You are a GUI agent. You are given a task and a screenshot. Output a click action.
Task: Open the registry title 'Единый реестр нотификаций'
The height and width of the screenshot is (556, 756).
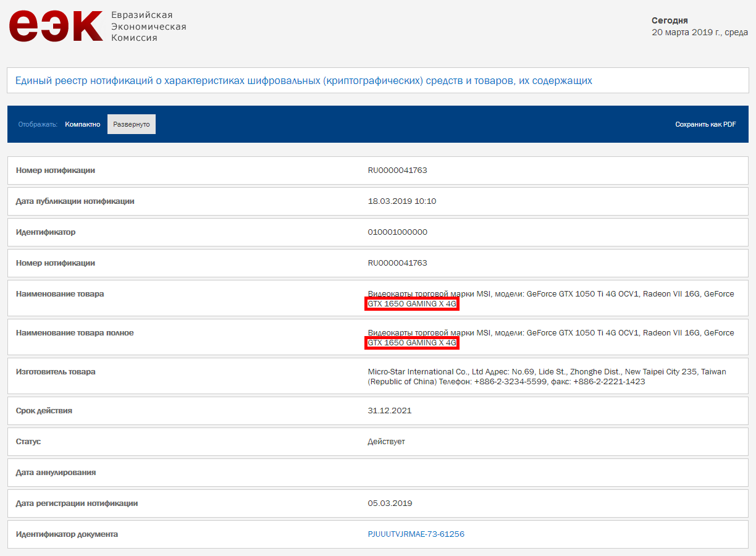303,80
